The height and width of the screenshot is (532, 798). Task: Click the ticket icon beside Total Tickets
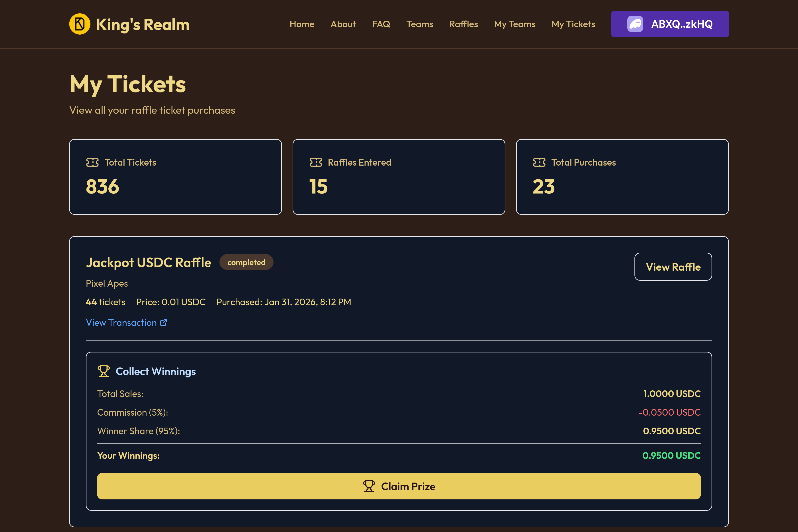pos(92,162)
